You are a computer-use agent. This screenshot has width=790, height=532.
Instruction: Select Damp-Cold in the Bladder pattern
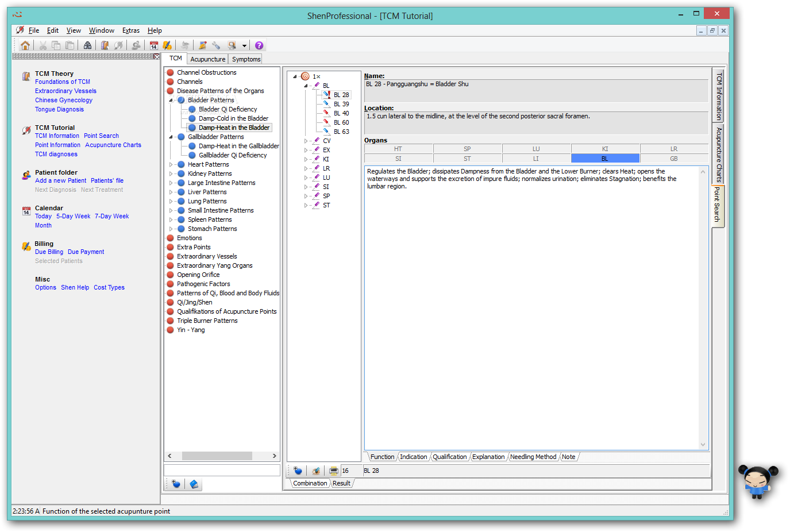coord(233,118)
